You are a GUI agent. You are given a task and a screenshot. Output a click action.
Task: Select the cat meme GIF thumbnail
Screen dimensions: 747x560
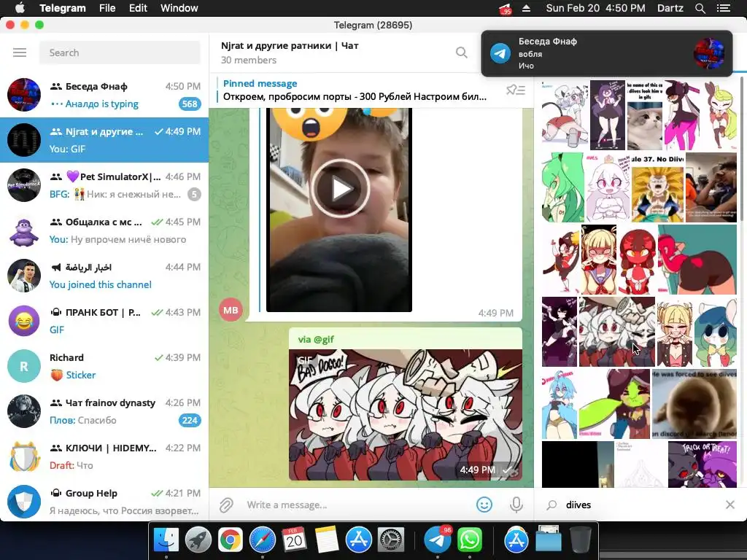coord(645,115)
